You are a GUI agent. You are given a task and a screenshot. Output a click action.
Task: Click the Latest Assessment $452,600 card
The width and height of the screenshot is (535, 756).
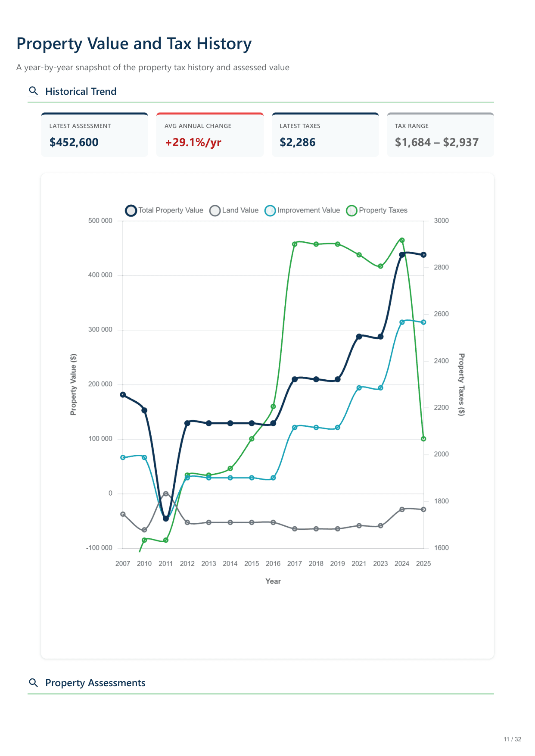pyautogui.click(x=94, y=135)
